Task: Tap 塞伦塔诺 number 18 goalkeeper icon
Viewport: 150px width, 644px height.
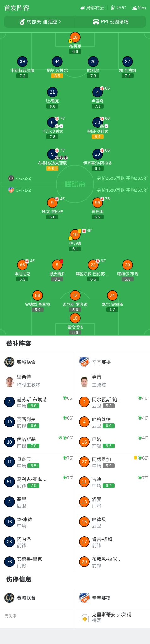Action: [75, 318]
